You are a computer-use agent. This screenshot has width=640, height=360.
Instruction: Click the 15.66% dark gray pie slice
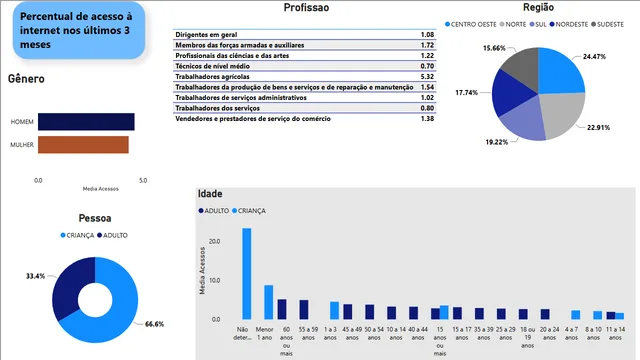click(x=524, y=67)
